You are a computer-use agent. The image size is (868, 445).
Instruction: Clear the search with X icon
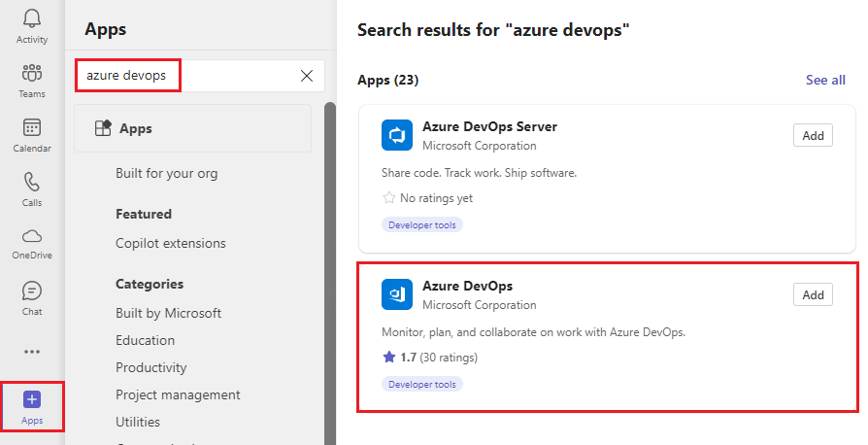coord(307,76)
